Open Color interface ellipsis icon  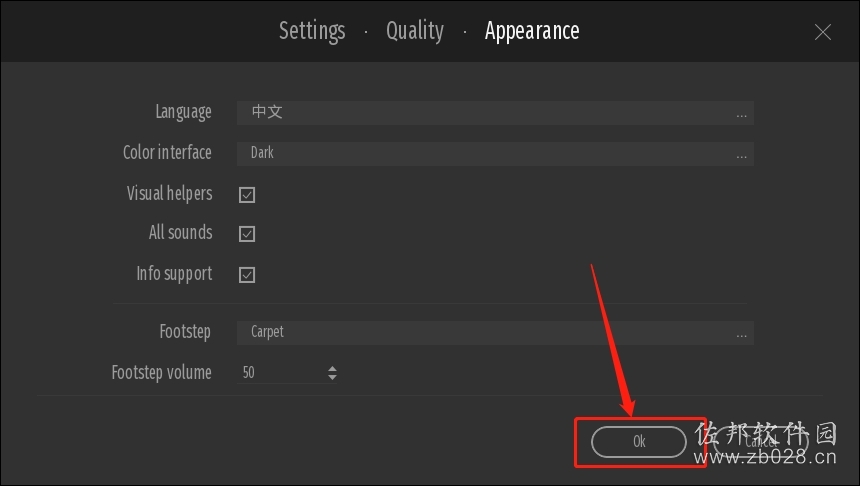742,156
